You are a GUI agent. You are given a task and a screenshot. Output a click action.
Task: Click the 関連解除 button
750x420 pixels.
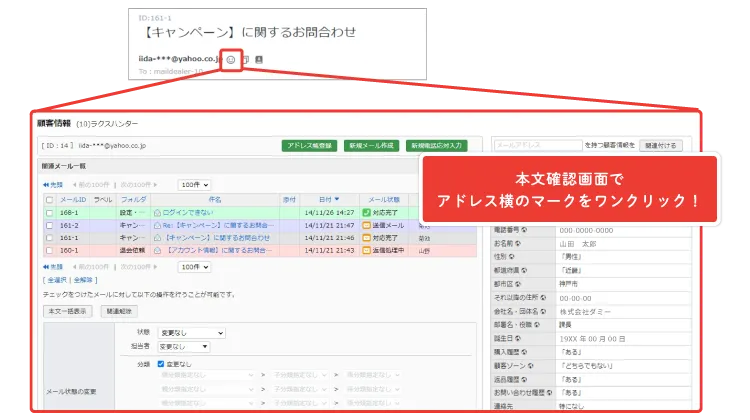(x=119, y=311)
